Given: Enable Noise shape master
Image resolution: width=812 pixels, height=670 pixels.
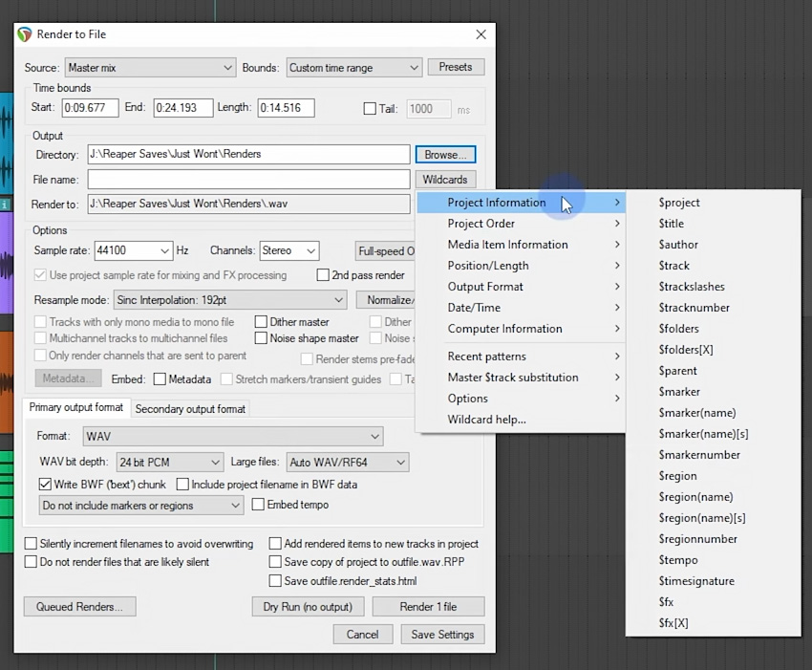Looking at the screenshot, I should (260, 337).
